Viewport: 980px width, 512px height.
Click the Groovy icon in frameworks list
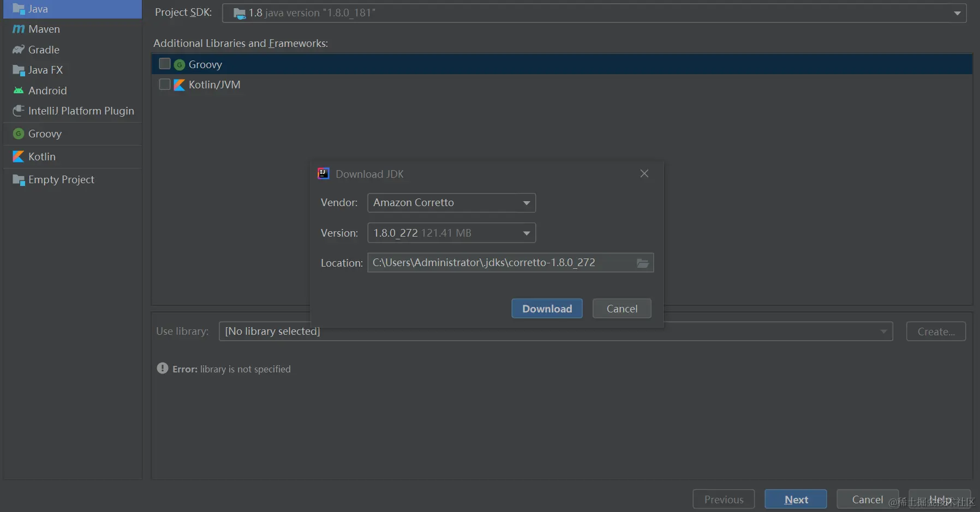point(180,64)
